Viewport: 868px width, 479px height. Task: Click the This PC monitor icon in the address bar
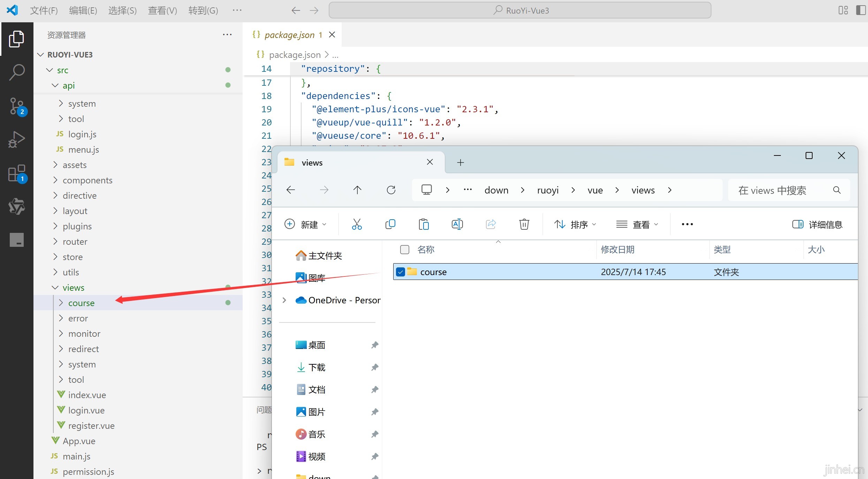coord(426,190)
